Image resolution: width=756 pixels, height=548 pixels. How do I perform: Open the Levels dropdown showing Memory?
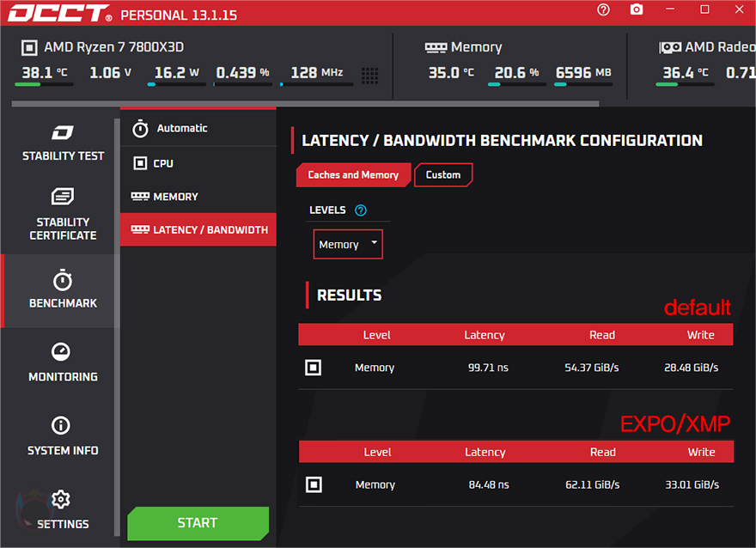[x=348, y=244]
